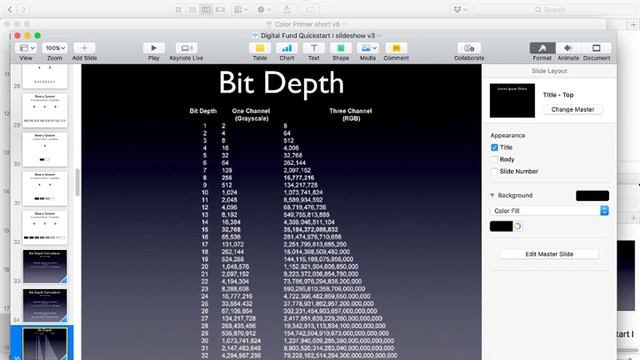Select slide 32 thumbnail in navigator
The height and width of the screenshot is (360, 640).
[x=45, y=227]
